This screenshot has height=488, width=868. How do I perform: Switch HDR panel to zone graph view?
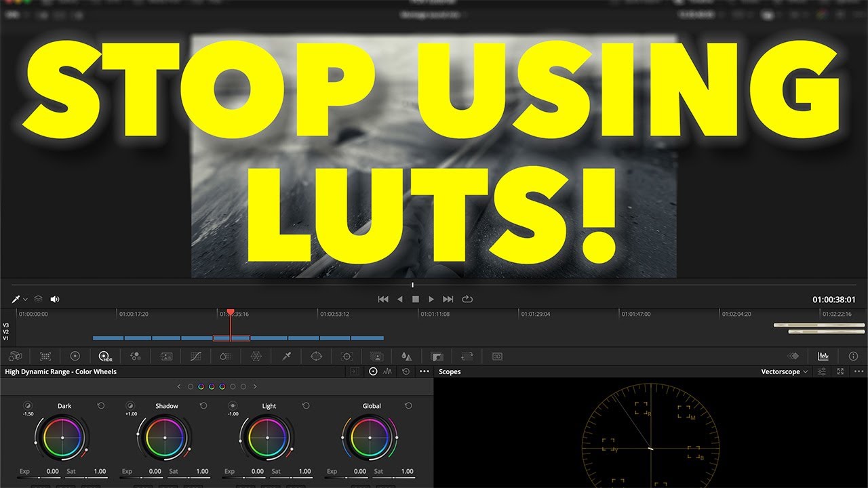coord(388,371)
